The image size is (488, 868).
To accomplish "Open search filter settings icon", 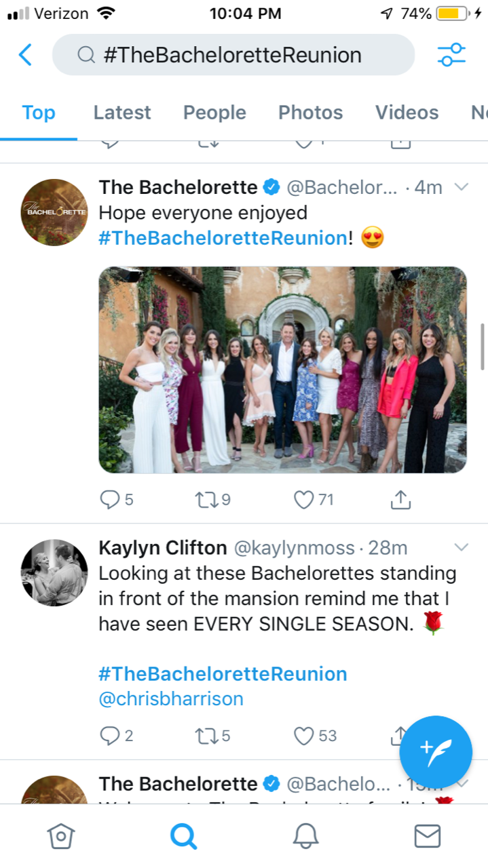I will [451, 55].
